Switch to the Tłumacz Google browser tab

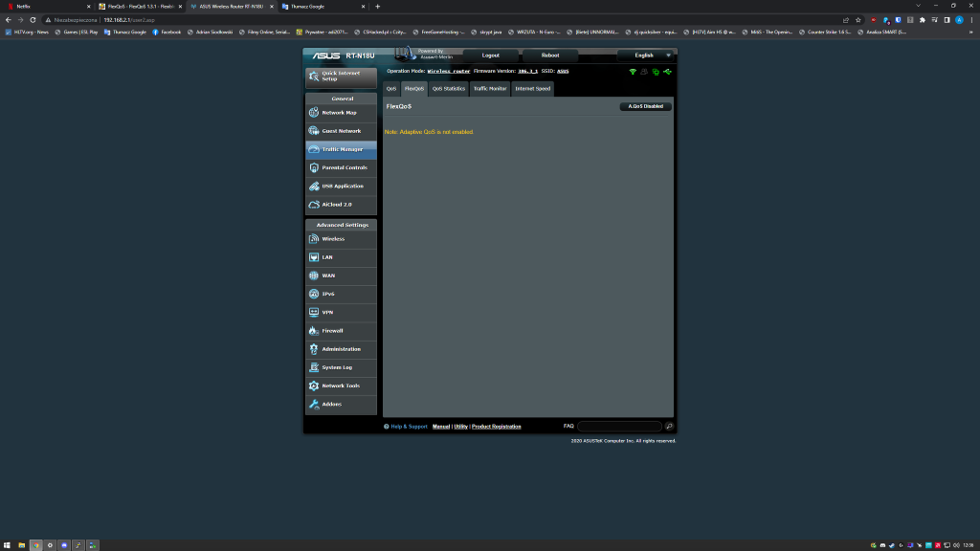(322, 7)
